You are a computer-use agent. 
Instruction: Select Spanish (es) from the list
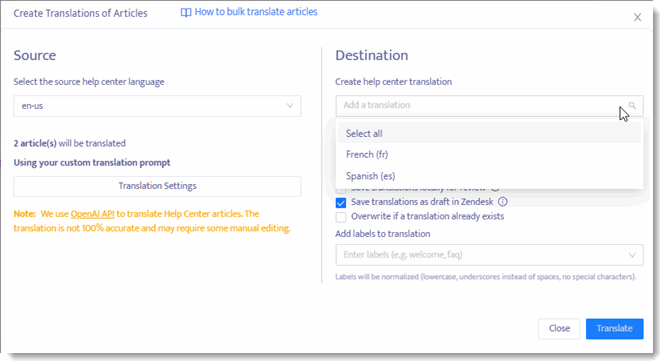[489, 176]
